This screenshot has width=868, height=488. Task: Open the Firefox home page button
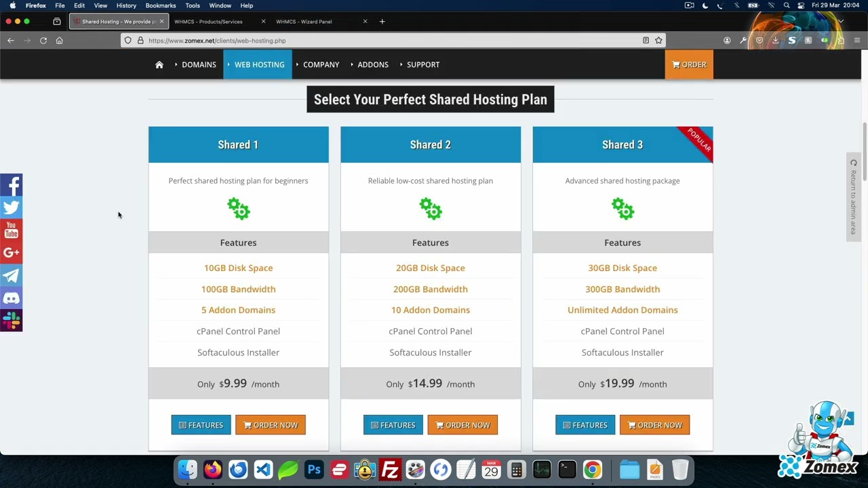click(60, 41)
